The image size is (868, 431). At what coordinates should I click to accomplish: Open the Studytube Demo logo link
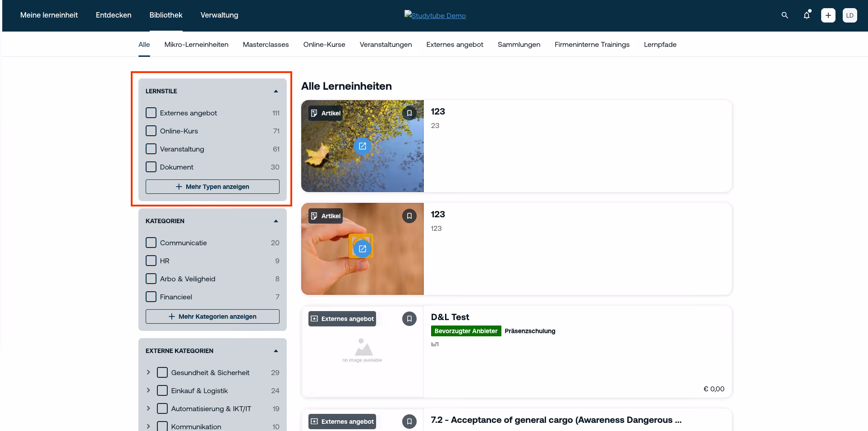(x=435, y=15)
